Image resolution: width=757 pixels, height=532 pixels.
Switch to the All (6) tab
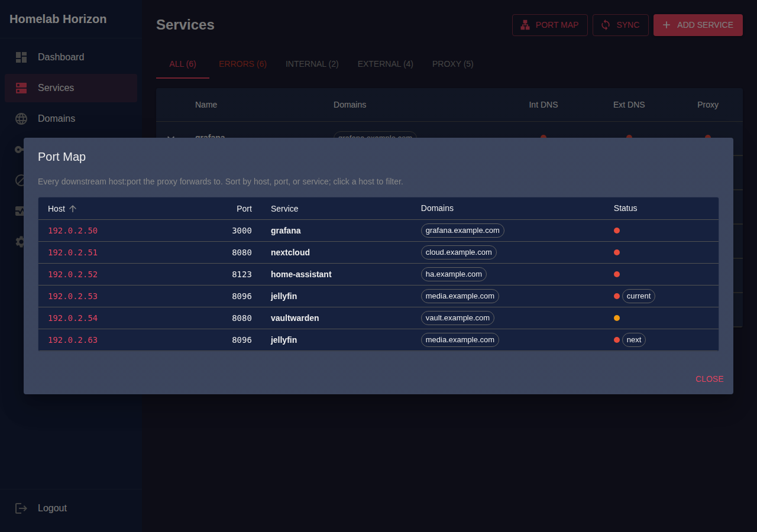pyautogui.click(x=183, y=64)
